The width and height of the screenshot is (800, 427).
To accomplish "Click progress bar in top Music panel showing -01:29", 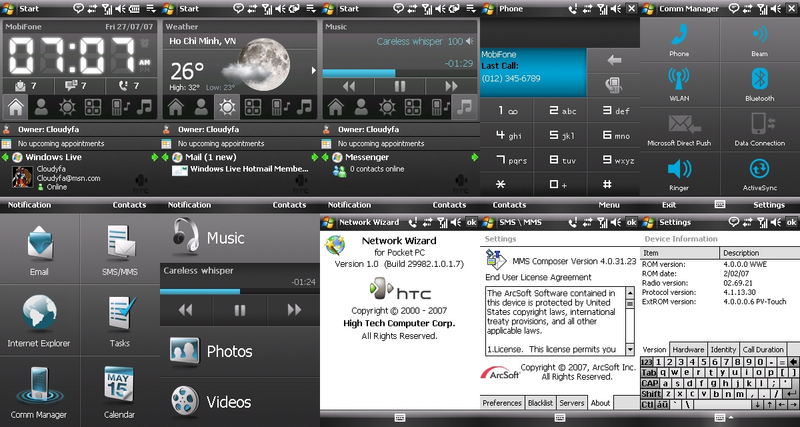I will click(x=400, y=73).
